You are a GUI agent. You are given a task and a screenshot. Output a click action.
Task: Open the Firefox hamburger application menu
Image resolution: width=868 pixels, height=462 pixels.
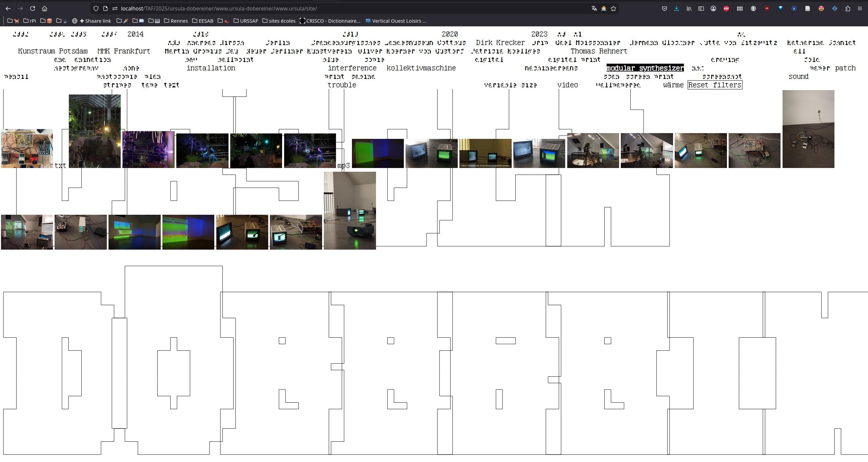[860, 8]
